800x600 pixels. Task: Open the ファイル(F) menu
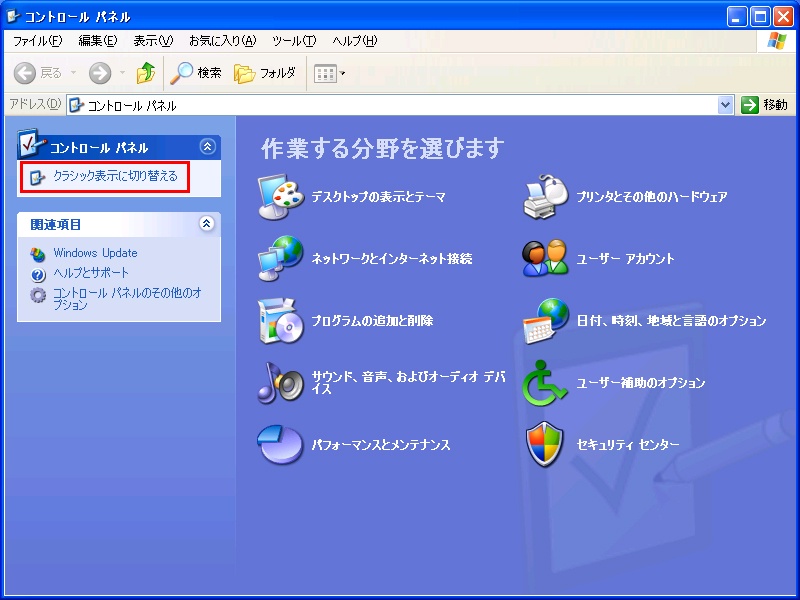(x=37, y=41)
